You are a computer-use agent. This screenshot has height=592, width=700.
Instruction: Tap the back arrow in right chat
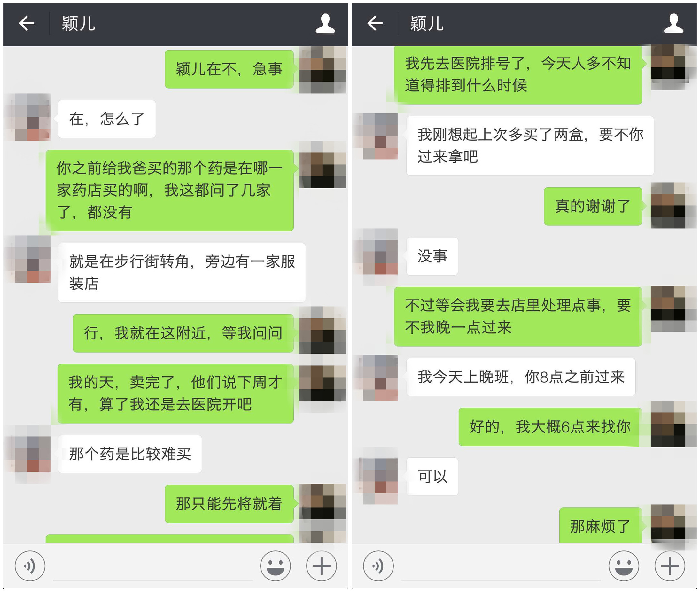[x=375, y=23]
